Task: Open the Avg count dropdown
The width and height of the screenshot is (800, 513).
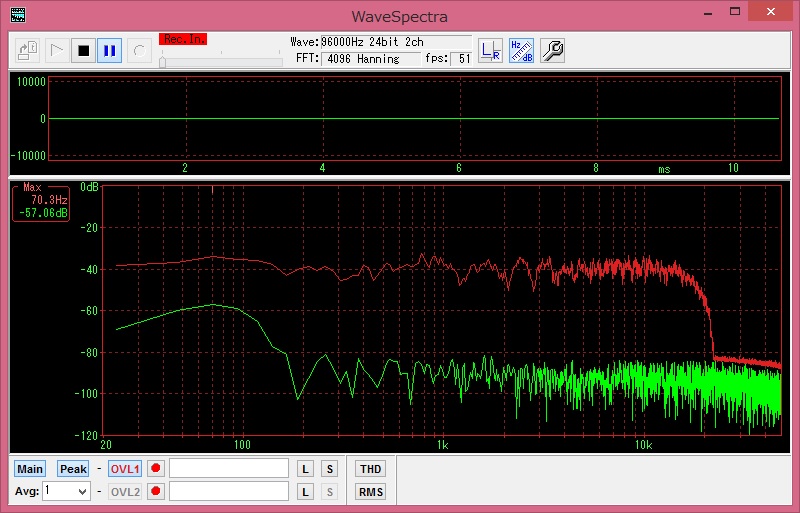Action: tap(66, 491)
